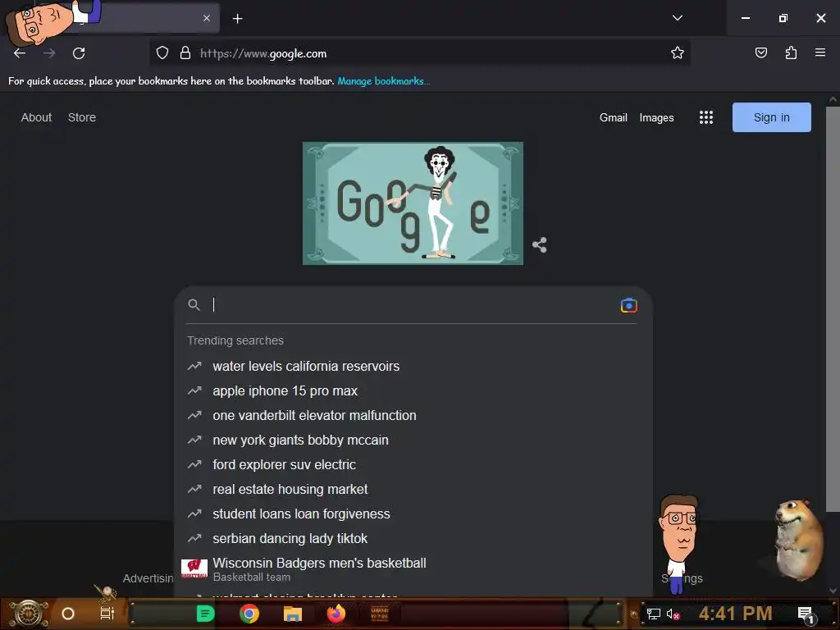Click the Sign in button

(x=771, y=117)
